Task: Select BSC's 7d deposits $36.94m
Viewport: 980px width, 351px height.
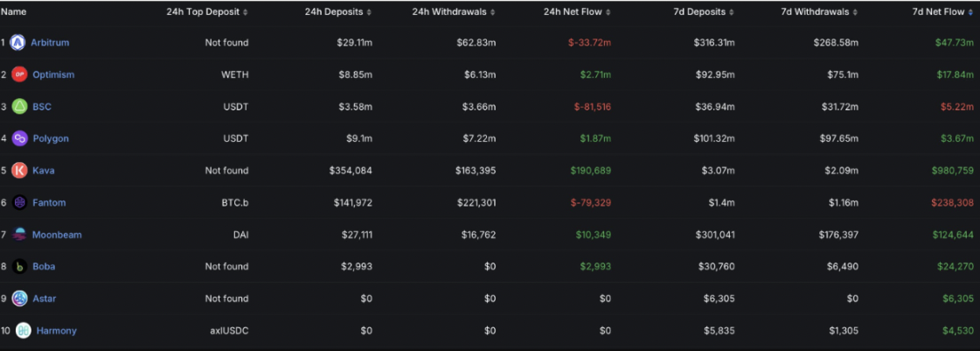Action: click(715, 107)
